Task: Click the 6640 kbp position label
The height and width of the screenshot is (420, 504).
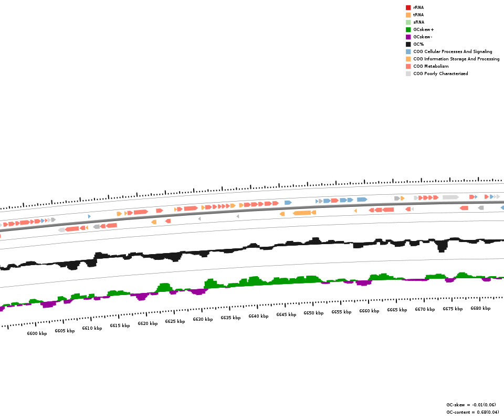Action: point(258,316)
